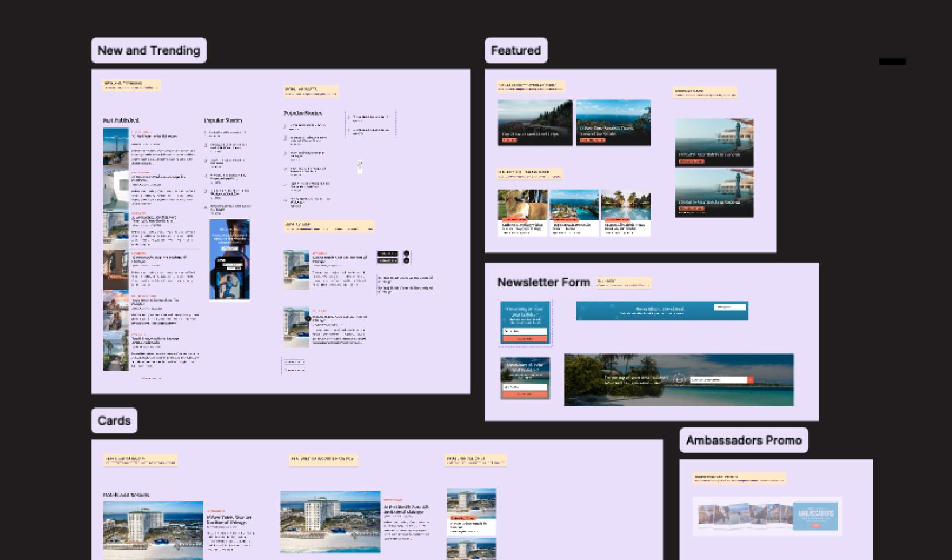952x560 pixels.
Task: Select the palm trees thumbnail in Just Published
Action: 115,351
